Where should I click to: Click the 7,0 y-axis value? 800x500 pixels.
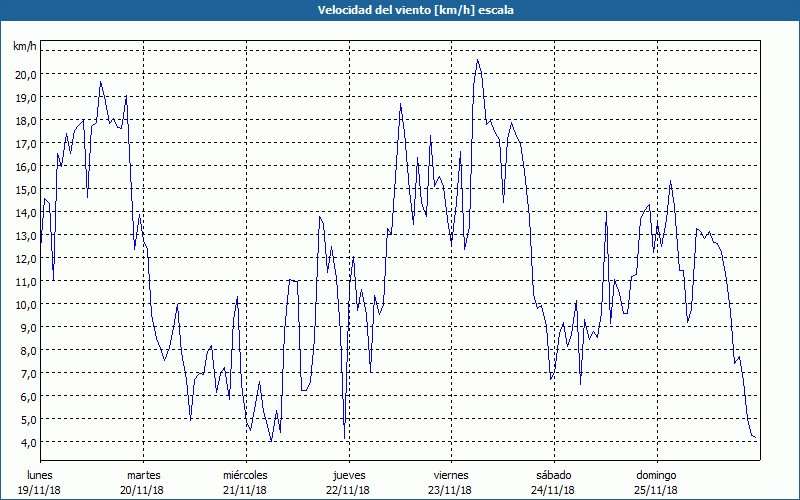(x=29, y=373)
